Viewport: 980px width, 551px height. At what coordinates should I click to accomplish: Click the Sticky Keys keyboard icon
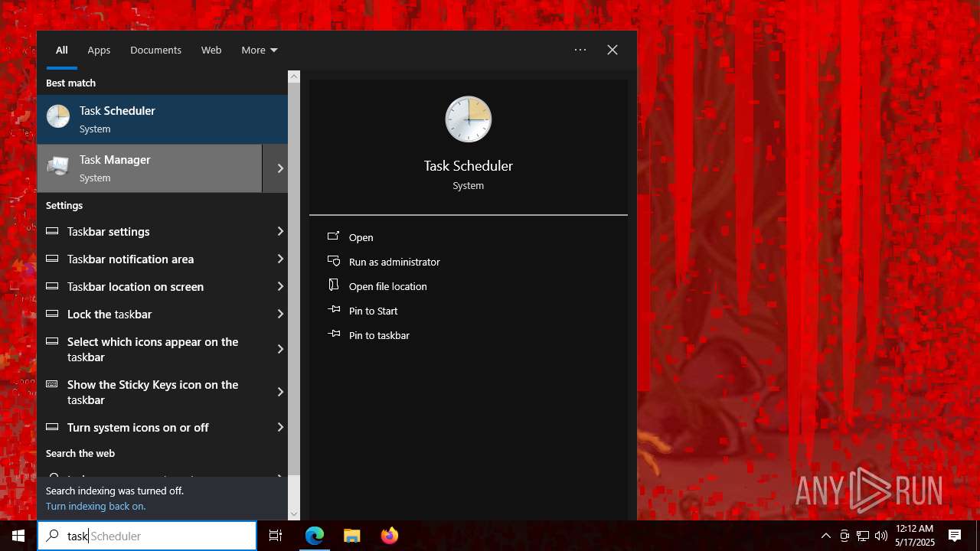pyautogui.click(x=52, y=383)
